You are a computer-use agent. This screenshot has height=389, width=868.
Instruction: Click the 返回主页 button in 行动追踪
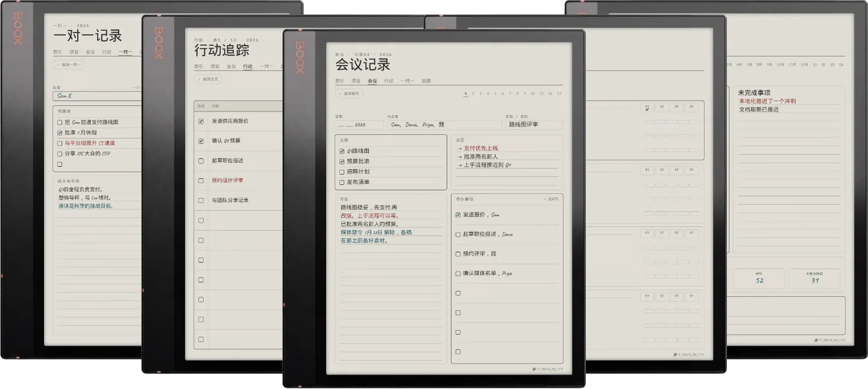click(x=208, y=79)
